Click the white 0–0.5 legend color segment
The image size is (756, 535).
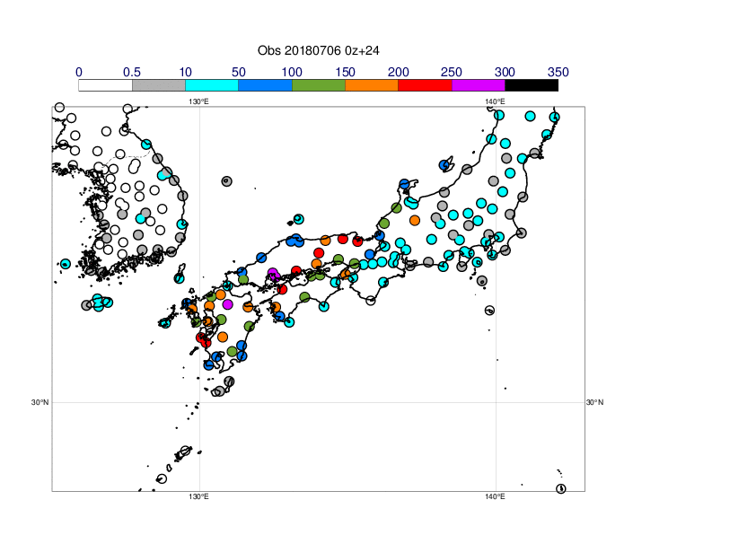(106, 85)
